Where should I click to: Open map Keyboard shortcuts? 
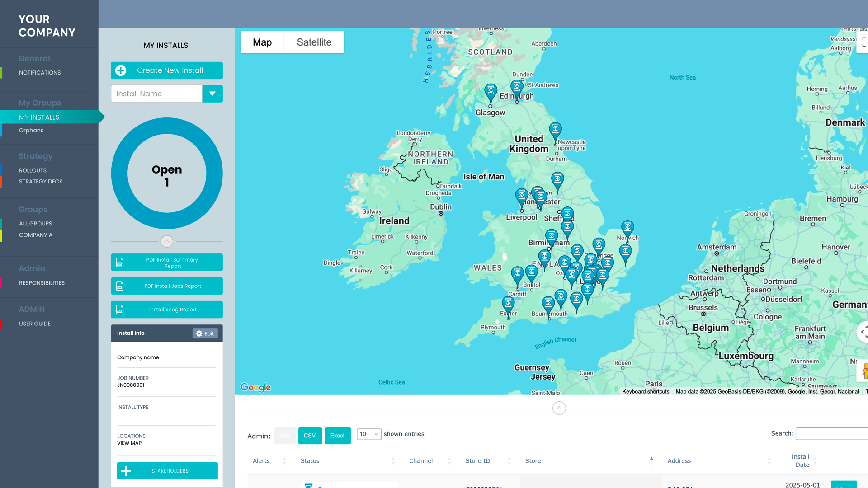[646, 392]
